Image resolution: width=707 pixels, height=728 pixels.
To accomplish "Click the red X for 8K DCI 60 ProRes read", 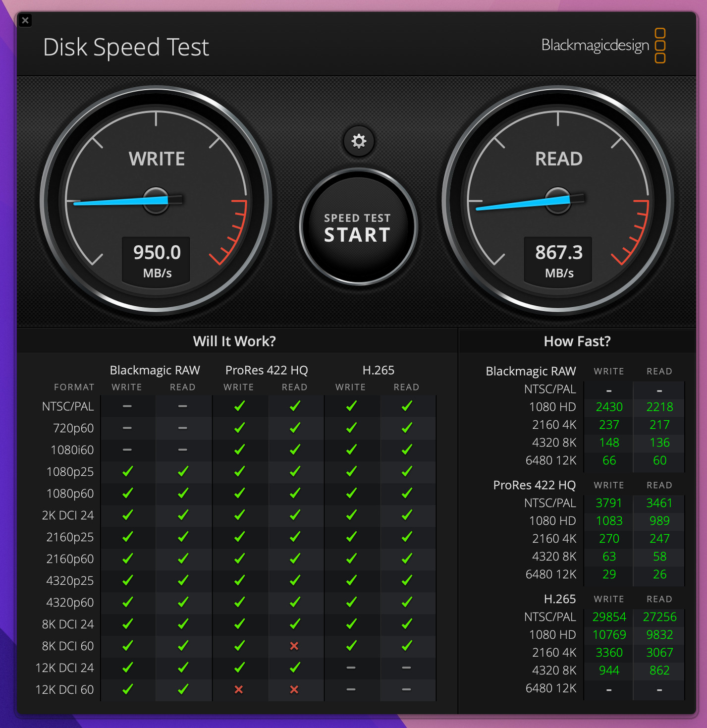I will [294, 646].
